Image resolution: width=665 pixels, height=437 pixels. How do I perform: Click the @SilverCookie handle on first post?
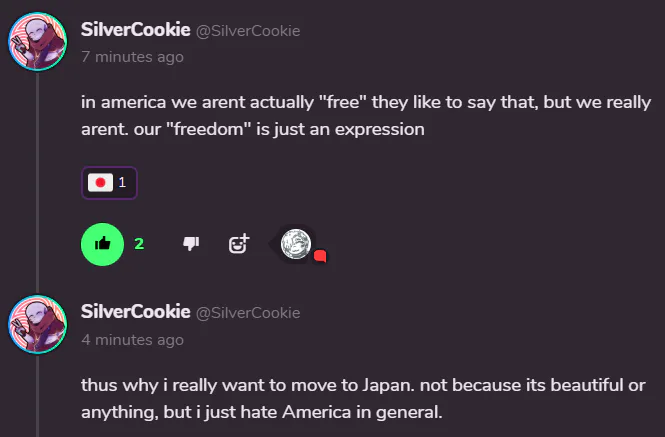pos(247,31)
